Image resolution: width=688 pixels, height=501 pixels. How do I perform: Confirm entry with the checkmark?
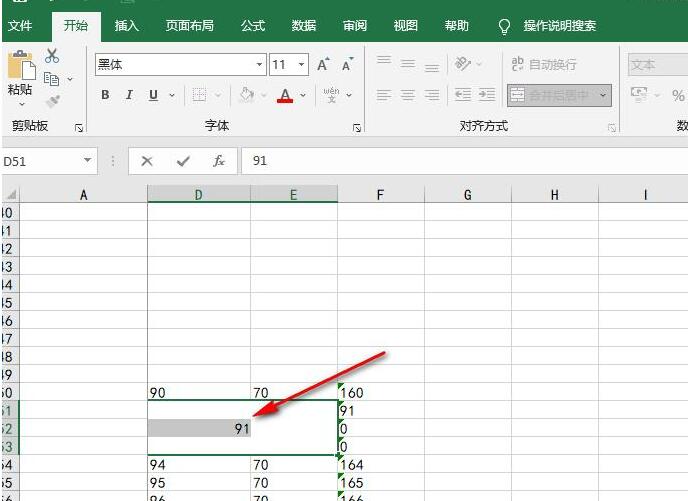pos(183,161)
